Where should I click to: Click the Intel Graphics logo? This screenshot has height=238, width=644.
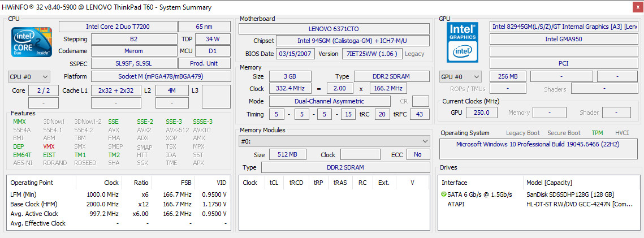tap(462, 42)
